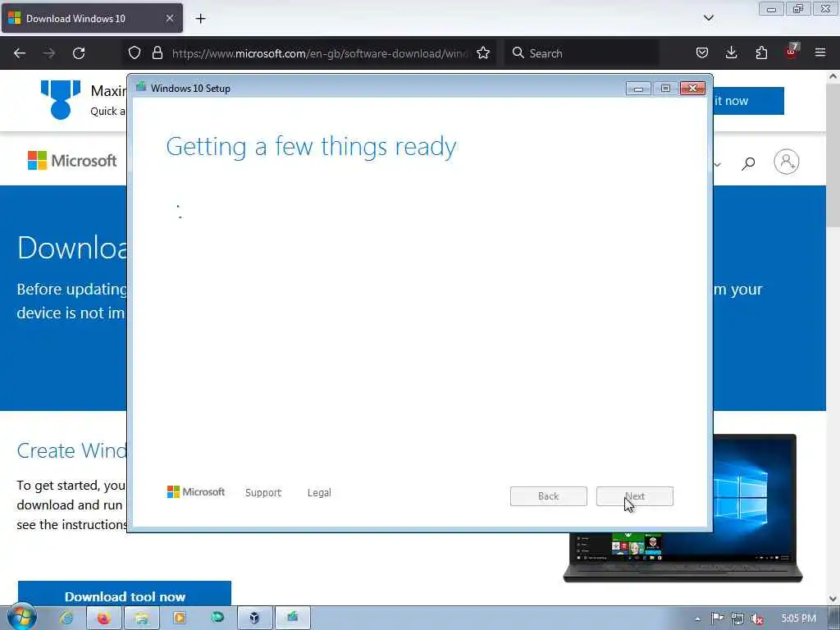
Task: Click the Microsoft logo on the webpage
Action: tap(72, 160)
